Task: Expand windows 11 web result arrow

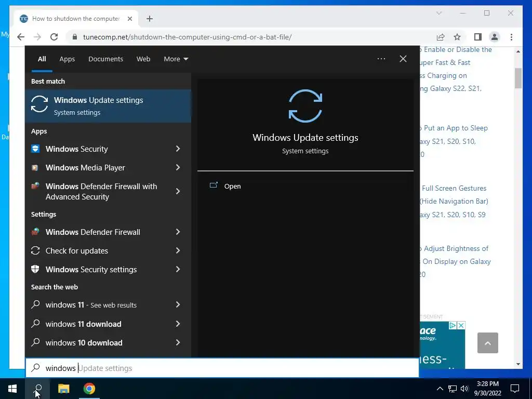Action: pos(178,304)
